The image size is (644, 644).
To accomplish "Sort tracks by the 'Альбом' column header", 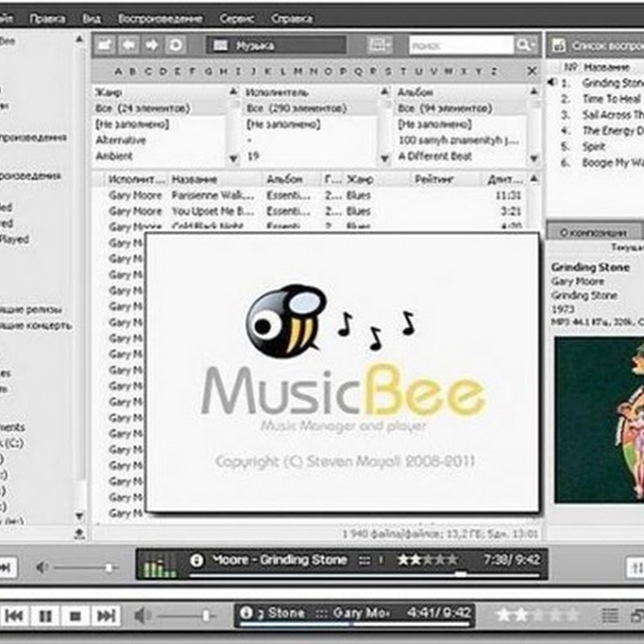I will click(291, 180).
